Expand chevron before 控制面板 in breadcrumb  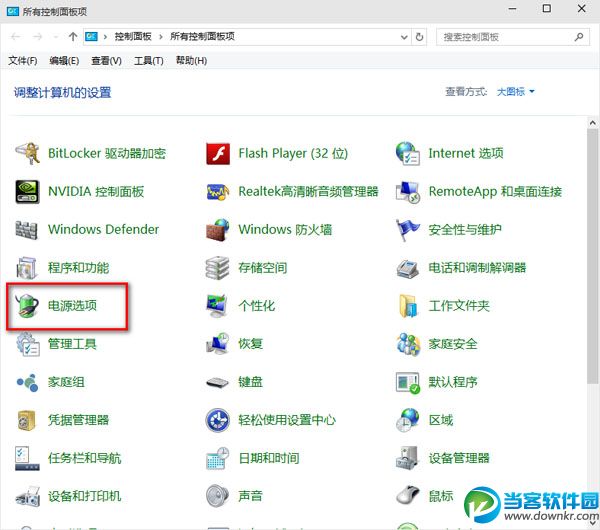point(105,37)
